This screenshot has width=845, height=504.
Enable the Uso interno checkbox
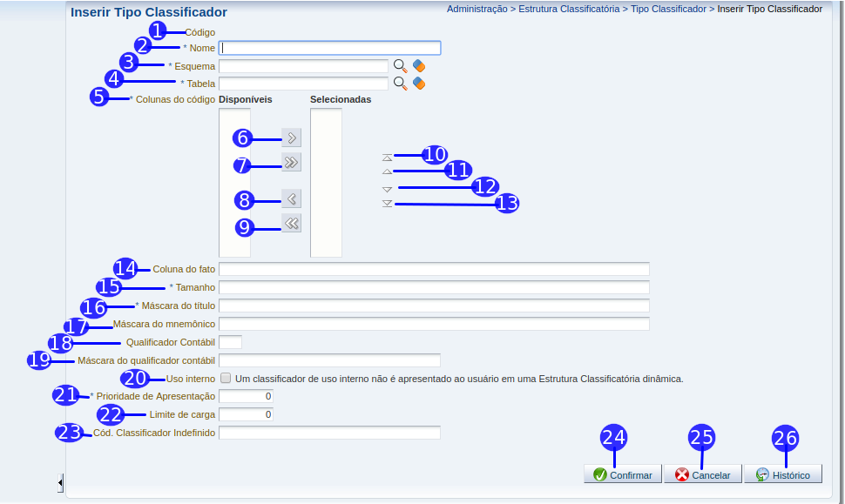point(226,379)
